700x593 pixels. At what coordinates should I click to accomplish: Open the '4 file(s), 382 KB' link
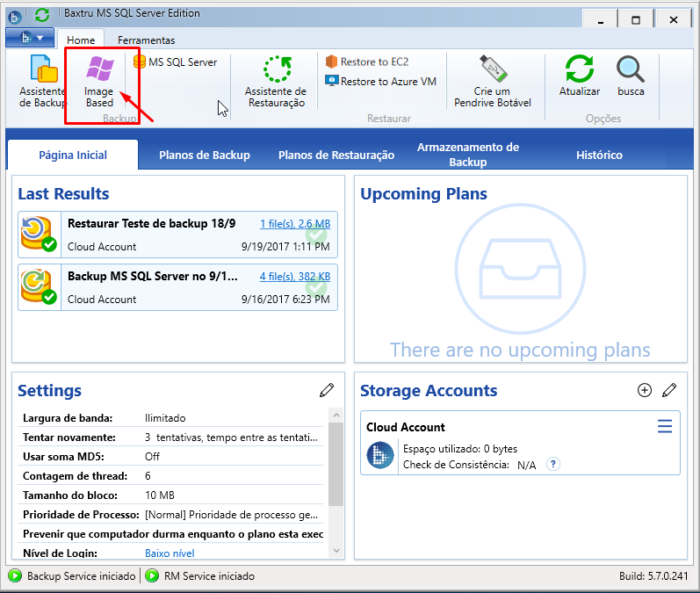pos(295,277)
